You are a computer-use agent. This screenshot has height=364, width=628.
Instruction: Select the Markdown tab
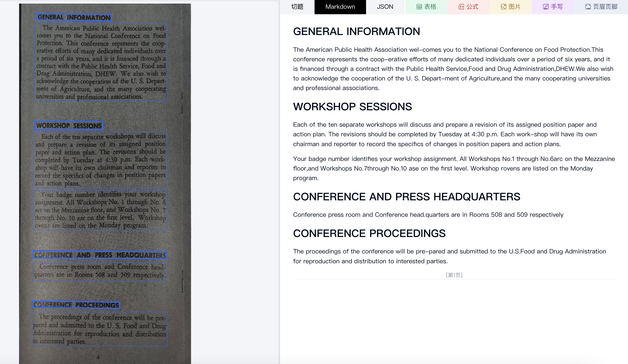pyautogui.click(x=340, y=7)
